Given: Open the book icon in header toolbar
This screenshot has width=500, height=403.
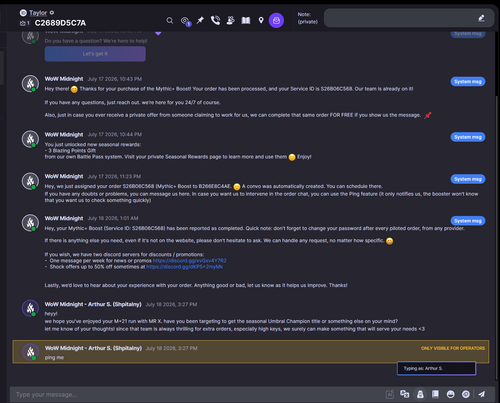Looking at the screenshot, I should pos(246,21).
